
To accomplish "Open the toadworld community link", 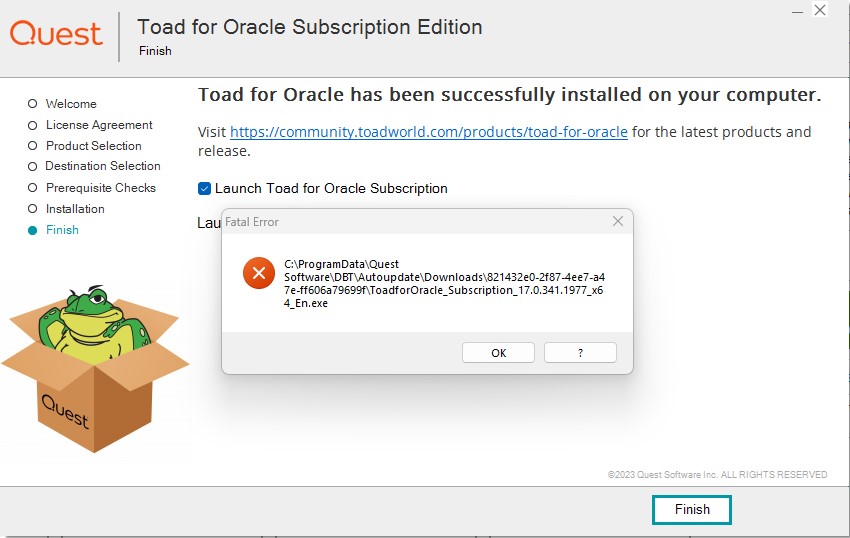I will point(429,132).
